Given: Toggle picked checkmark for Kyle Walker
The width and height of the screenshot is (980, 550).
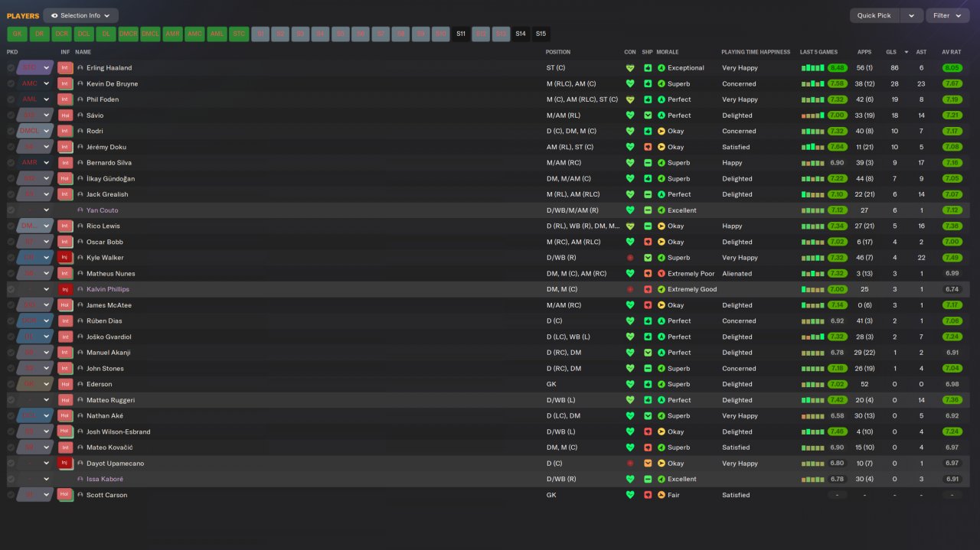Looking at the screenshot, I should coord(11,258).
